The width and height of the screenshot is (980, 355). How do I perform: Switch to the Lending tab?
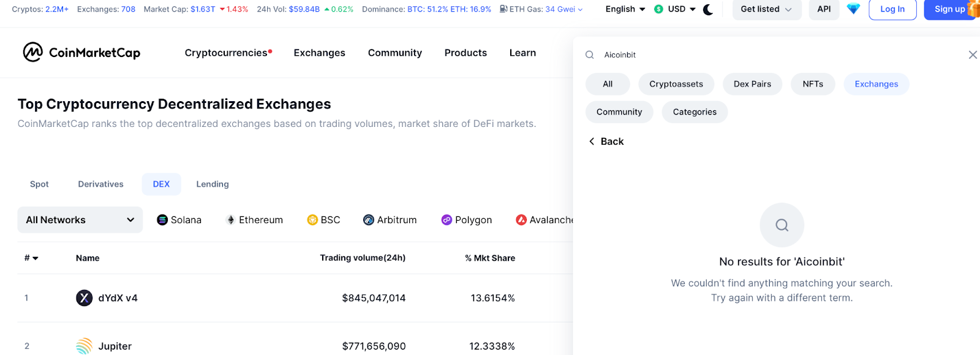pos(213,184)
